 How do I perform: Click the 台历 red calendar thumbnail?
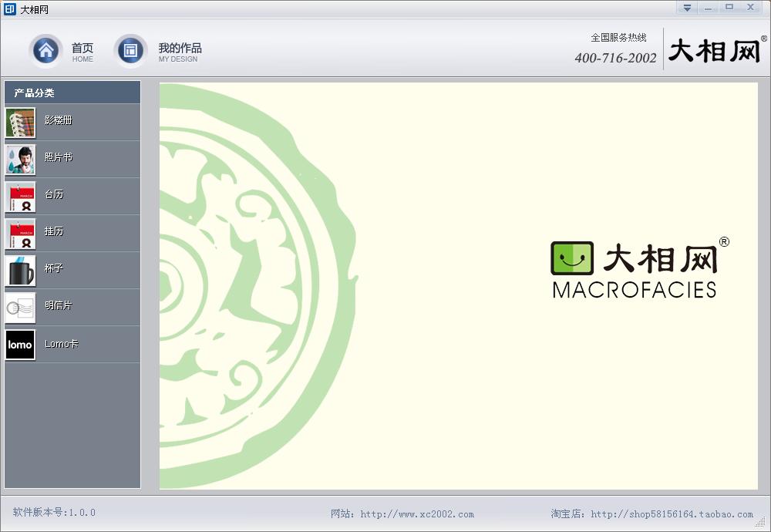click(20, 197)
